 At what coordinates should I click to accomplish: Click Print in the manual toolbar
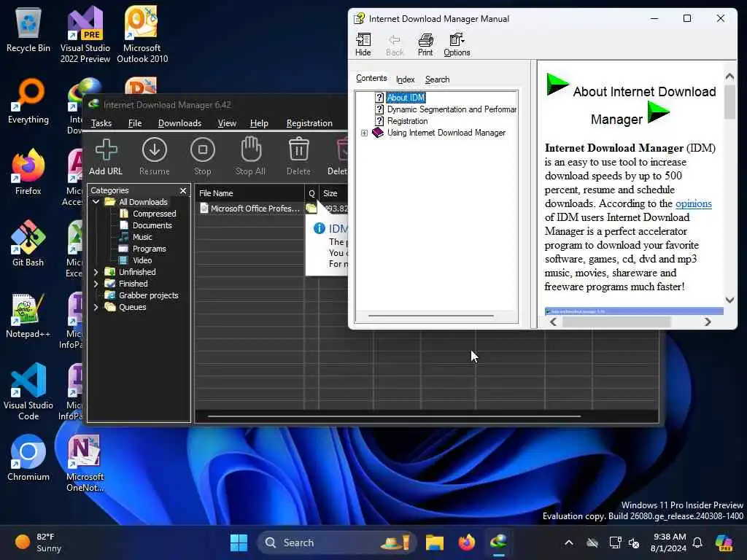pos(425,44)
